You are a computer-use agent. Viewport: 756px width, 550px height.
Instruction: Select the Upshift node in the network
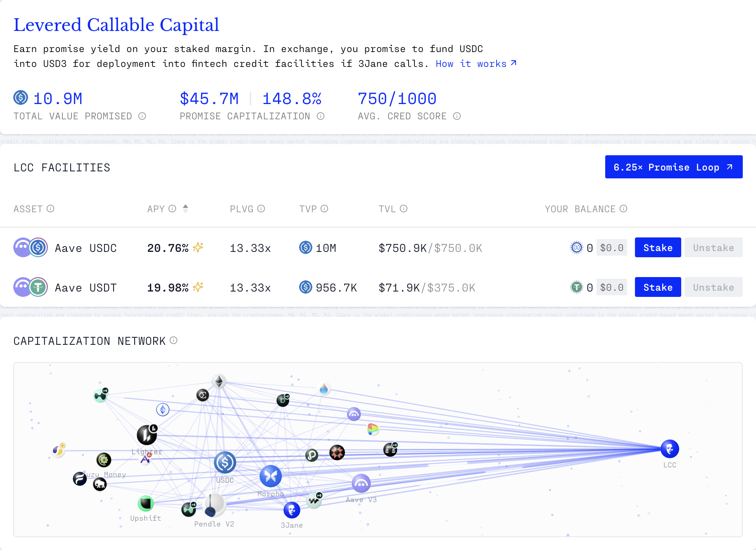click(145, 503)
